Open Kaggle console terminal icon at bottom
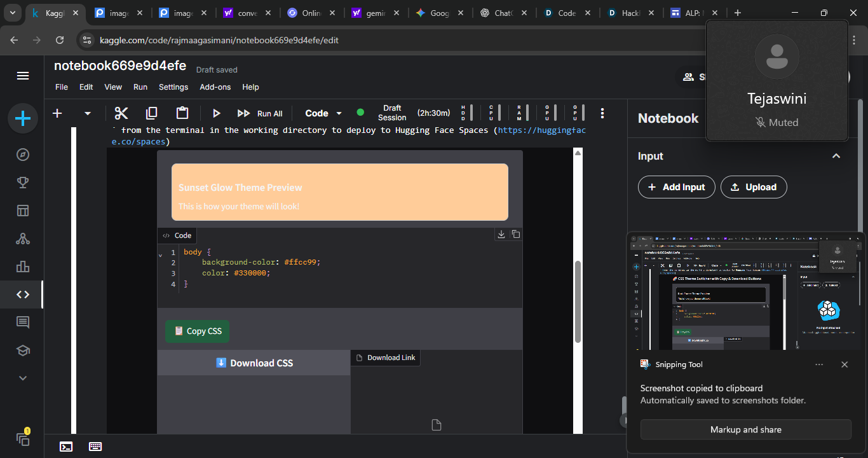 tap(66, 447)
